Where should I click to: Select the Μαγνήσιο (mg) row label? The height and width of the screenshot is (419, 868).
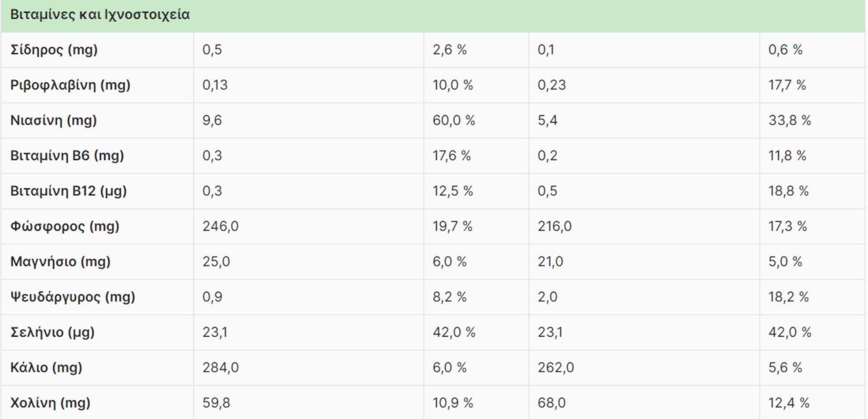point(60,262)
